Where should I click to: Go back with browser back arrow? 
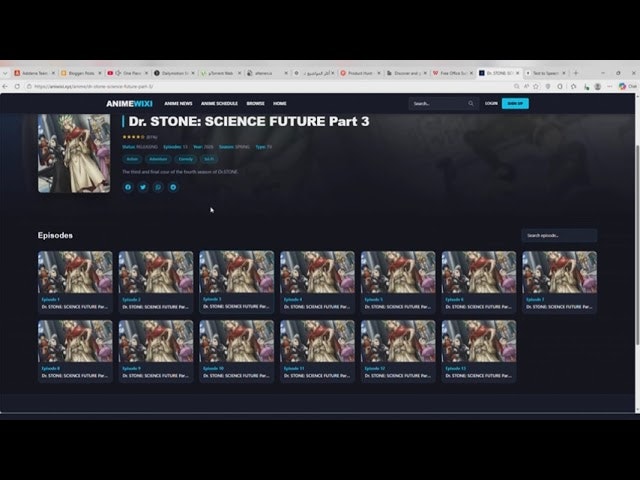pos(5,87)
